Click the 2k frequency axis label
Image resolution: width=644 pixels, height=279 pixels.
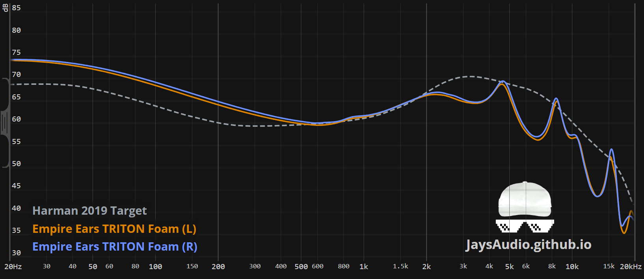(426, 267)
